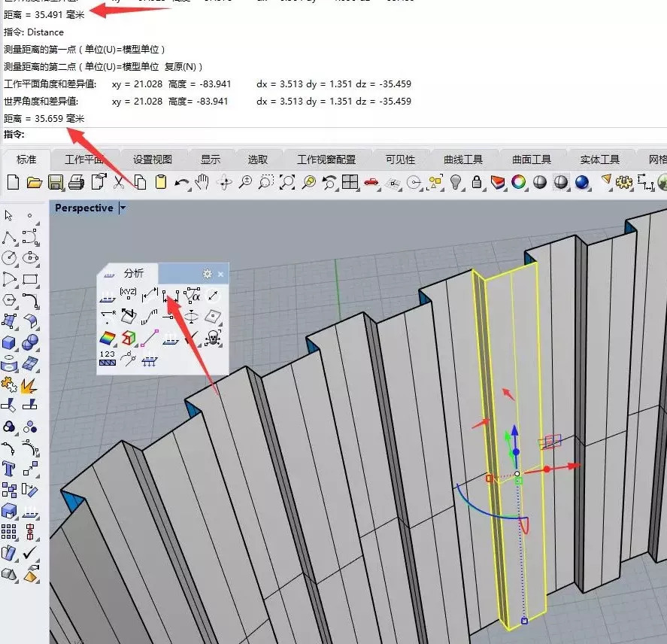The image size is (667, 644).
Task: Select the Box solid tool
Action: 10,343
